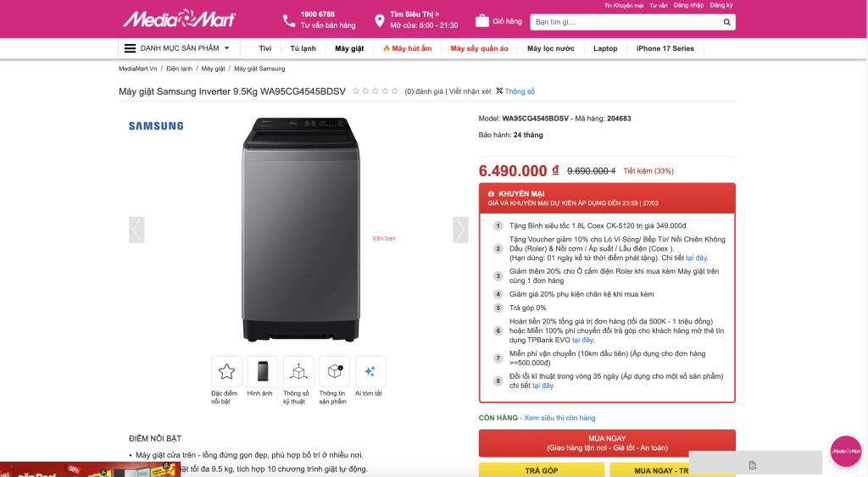
Task: Open the Thông tin sản phẩm icon
Action: tap(334, 371)
